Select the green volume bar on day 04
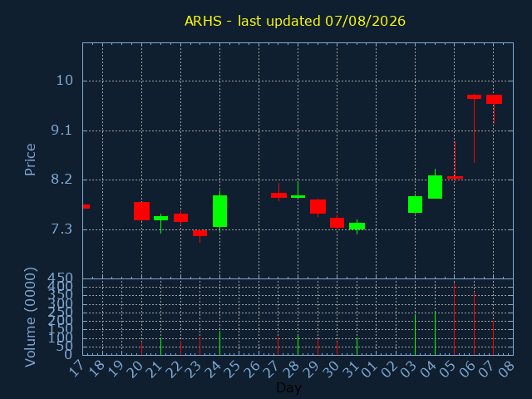The width and height of the screenshot is (532, 399). tap(435, 333)
